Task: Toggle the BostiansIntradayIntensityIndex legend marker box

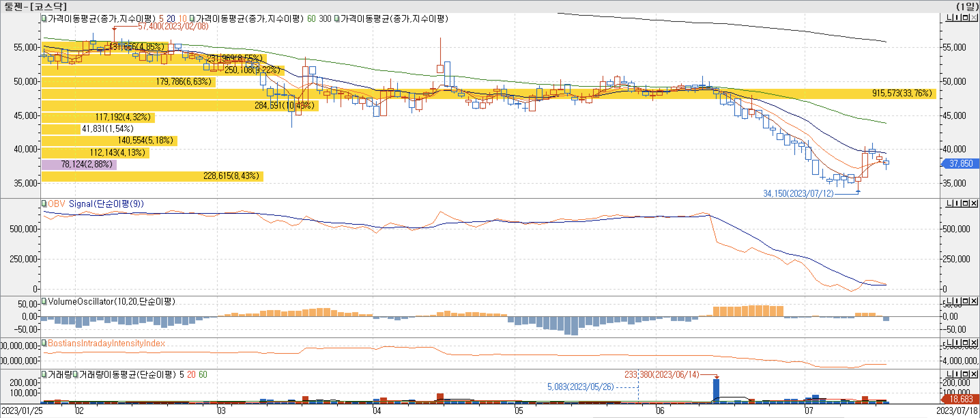Action: click(x=44, y=343)
